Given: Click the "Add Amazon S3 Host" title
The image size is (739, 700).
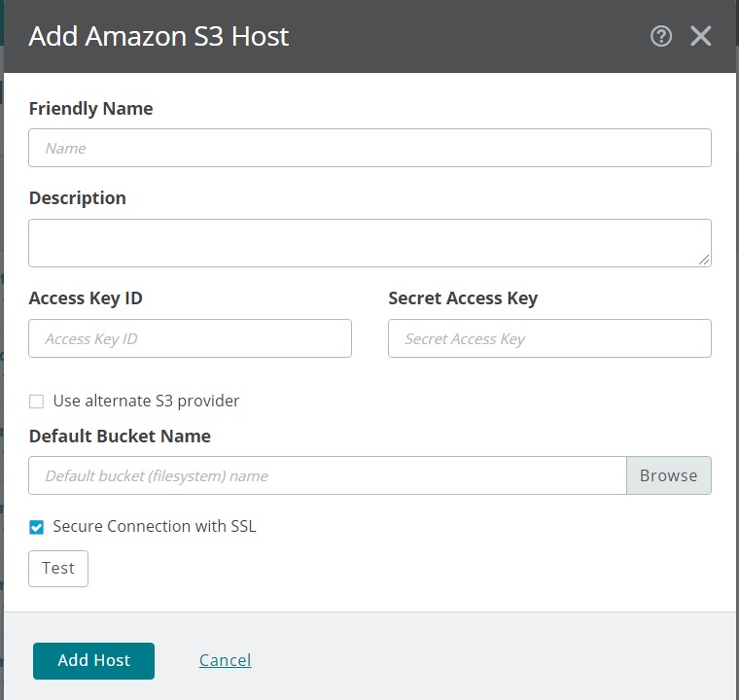Looking at the screenshot, I should click(x=158, y=36).
